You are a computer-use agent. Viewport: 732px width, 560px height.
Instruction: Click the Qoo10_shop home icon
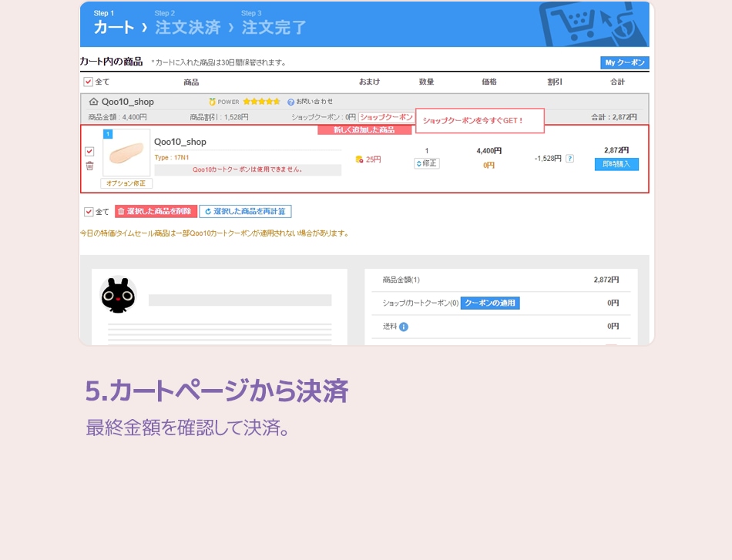pyautogui.click(x=93, y=102)
